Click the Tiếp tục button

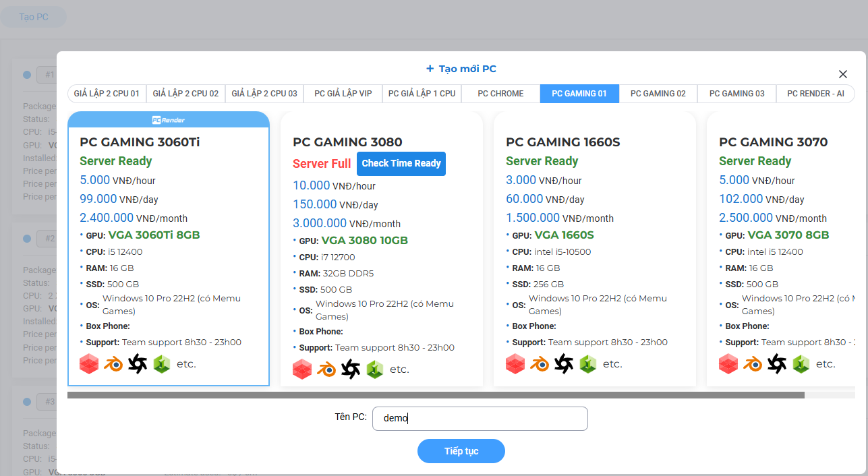(x=461, y=451)
